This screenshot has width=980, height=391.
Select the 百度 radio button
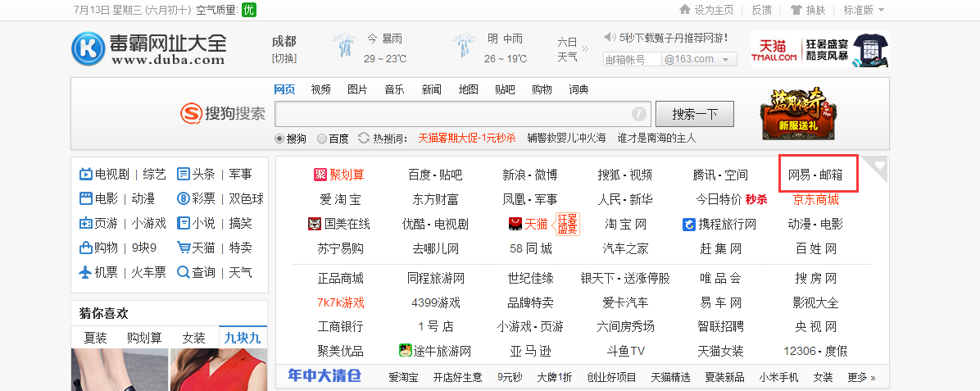coord(322,139)
